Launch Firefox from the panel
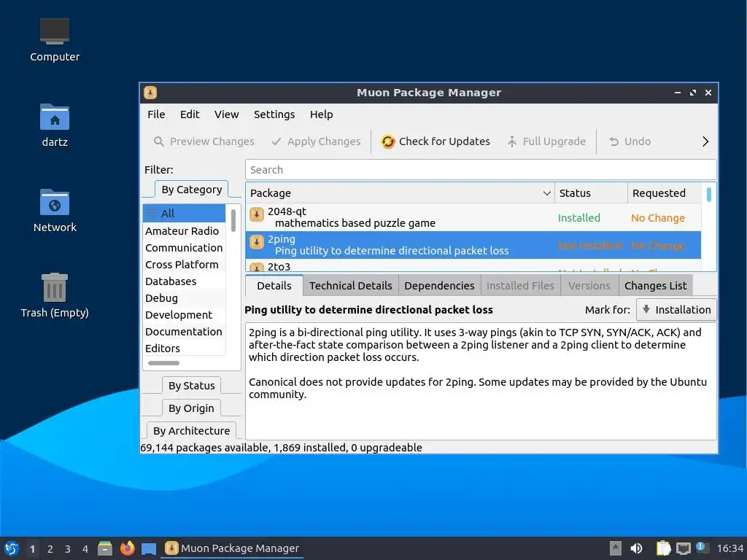Screen dimensions: 747x560 tap(127, 548)
